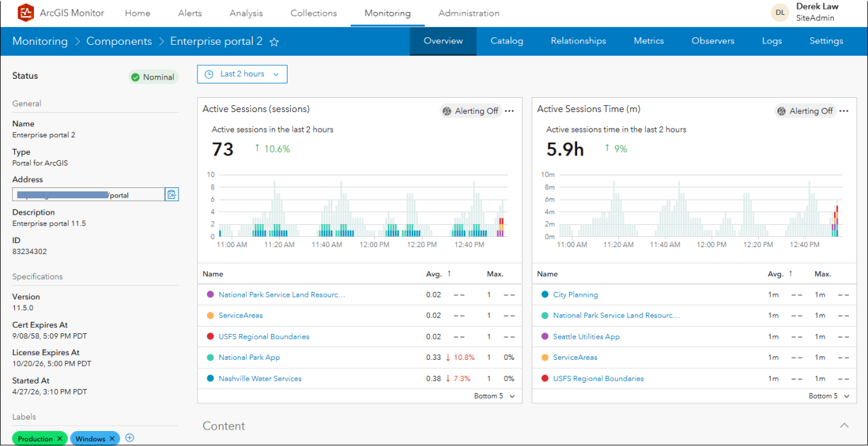Image resolution: width=868 pixels, height=446 pixels.
Task: Click the Name header in Active Sessions table
Action: pos(213,274)
